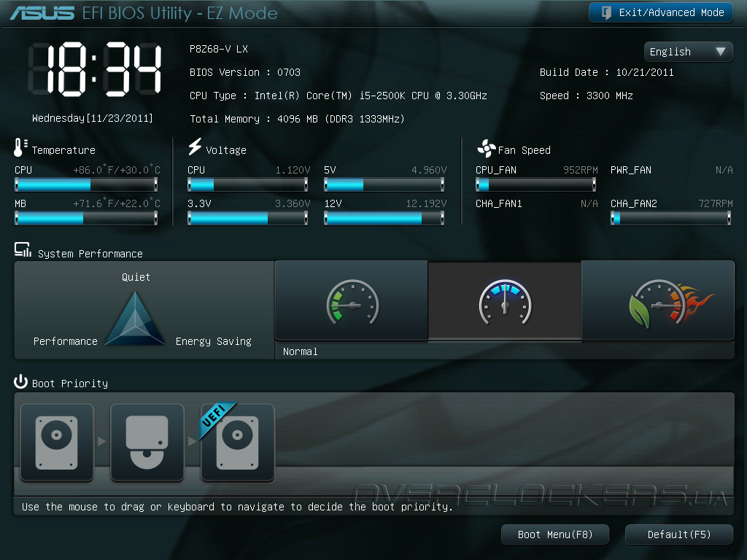Click the CPU voltage bar

248,184
